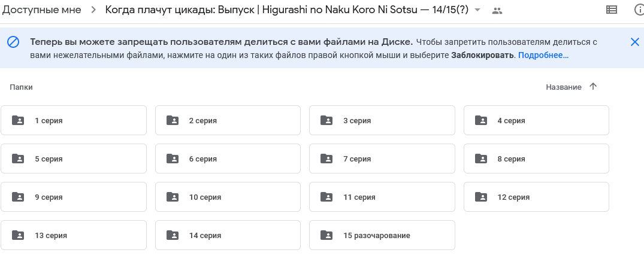Select the 12 серия folder
The width and height of the screenshot is (644, 265).
click(x=536, y=197)
